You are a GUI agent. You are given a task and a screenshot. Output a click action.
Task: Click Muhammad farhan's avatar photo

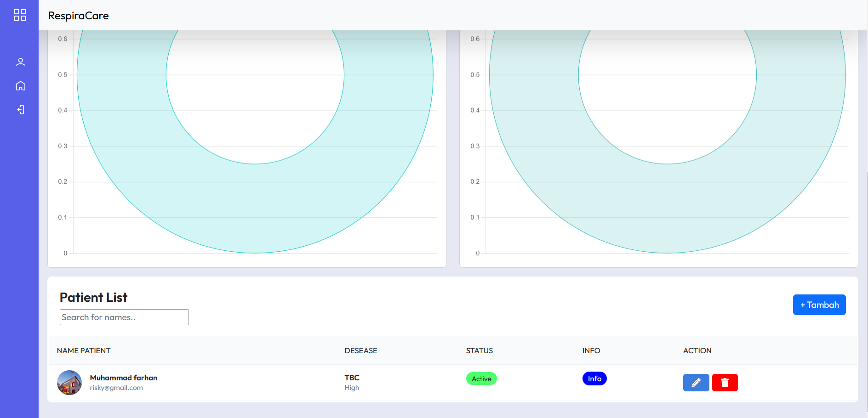point(69,383)
